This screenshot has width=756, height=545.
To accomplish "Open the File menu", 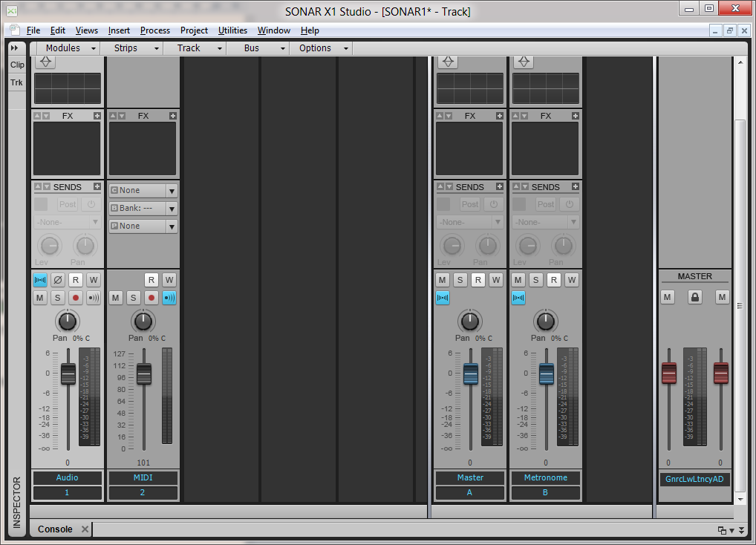I will (33, 30).
